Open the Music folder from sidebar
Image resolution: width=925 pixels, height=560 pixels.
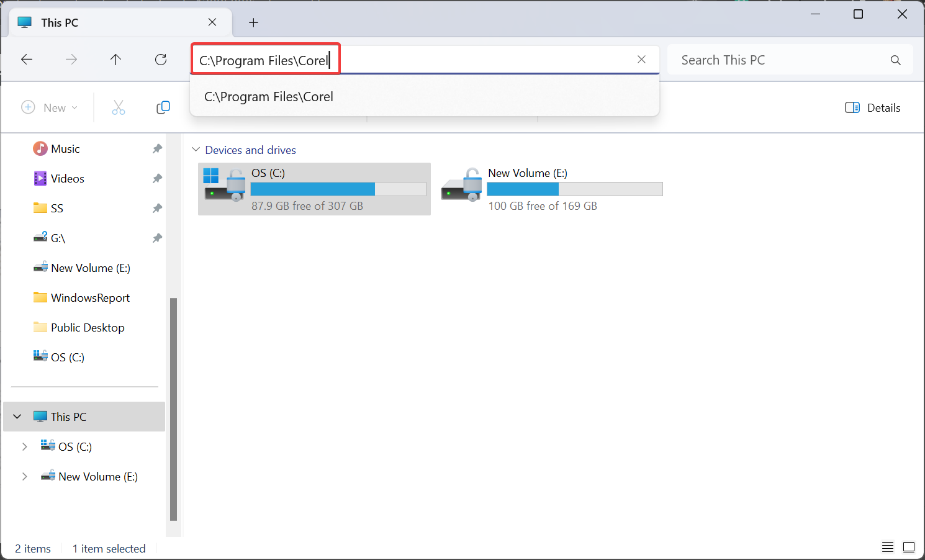pyautogui.click(x=65, y=148)
